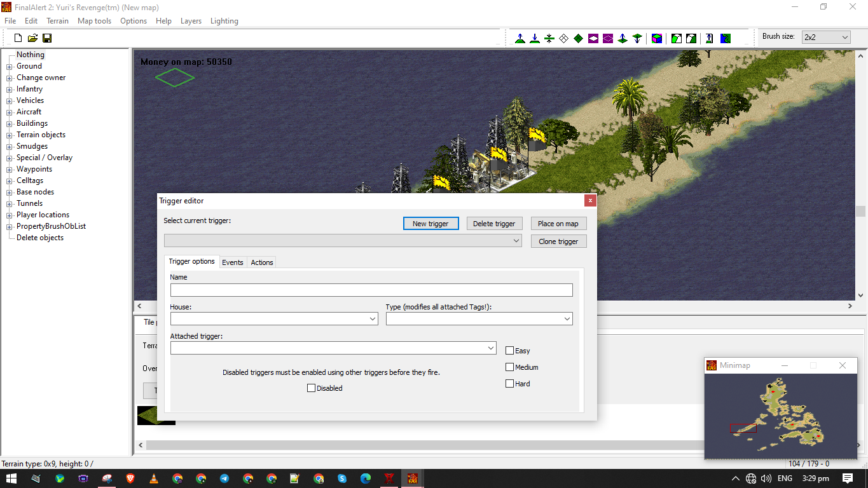Click the white diamond hide tileset icon
This screenshot has width=868, height=488.
point(564,38)
